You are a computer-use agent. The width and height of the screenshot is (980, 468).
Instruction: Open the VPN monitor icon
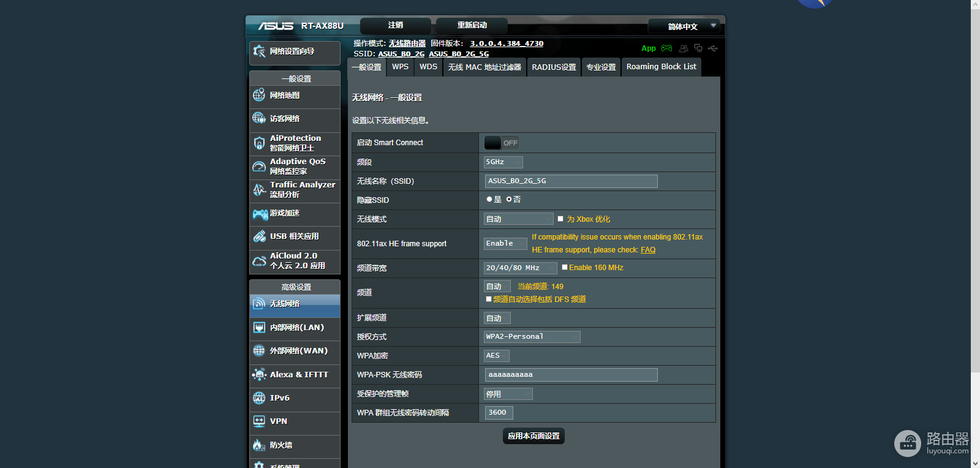tap(259, 421)
